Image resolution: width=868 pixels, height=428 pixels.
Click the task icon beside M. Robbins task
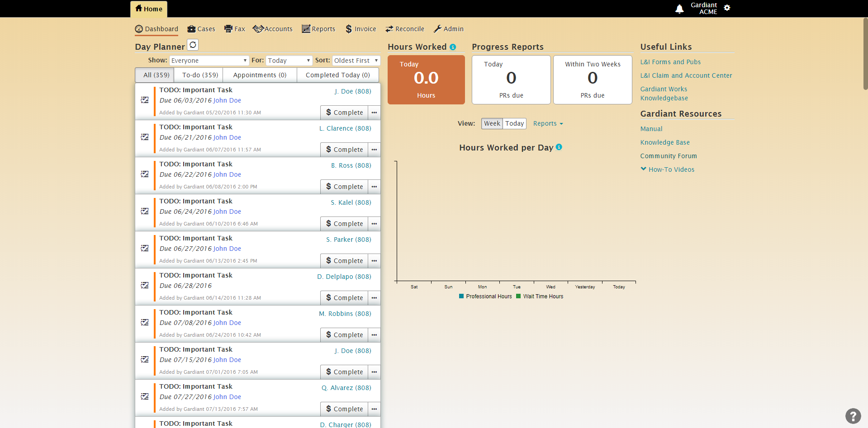tap(145, 322)
